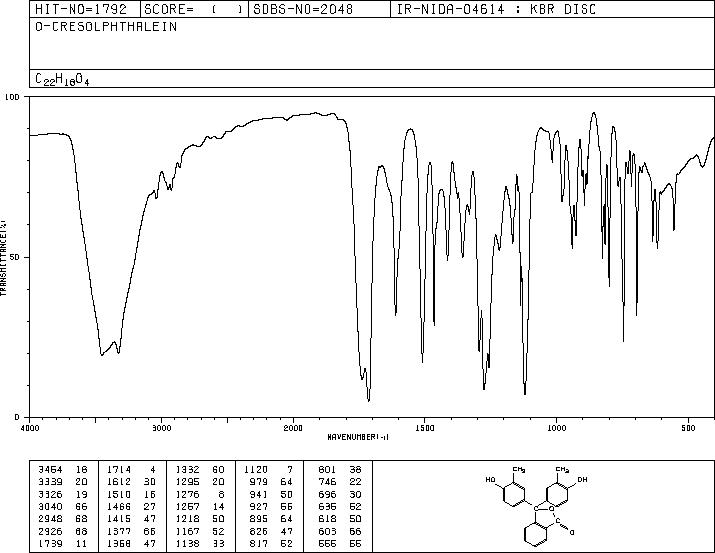
Task: Click the 1267 peak table entry
Action: (x=187, y=506)
